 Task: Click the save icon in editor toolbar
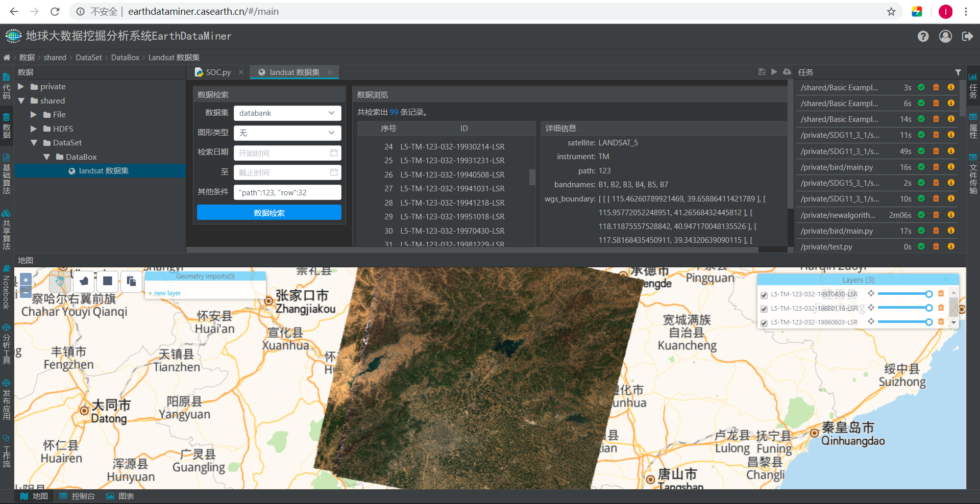(762, 72)
